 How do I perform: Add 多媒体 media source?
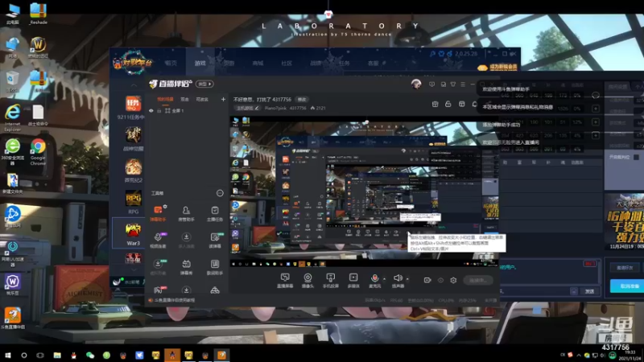(x=353, y=281)
